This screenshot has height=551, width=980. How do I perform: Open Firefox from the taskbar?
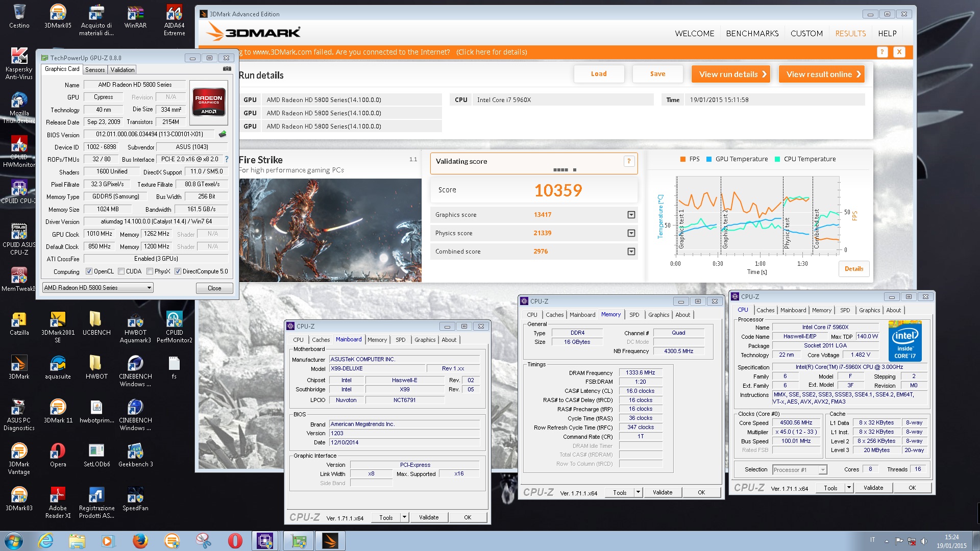coord(140,541)
